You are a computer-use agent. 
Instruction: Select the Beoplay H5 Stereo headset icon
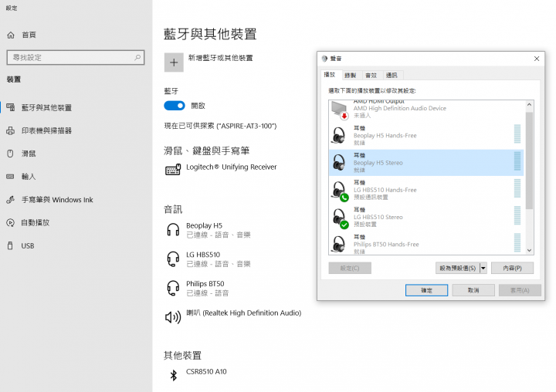339,163
